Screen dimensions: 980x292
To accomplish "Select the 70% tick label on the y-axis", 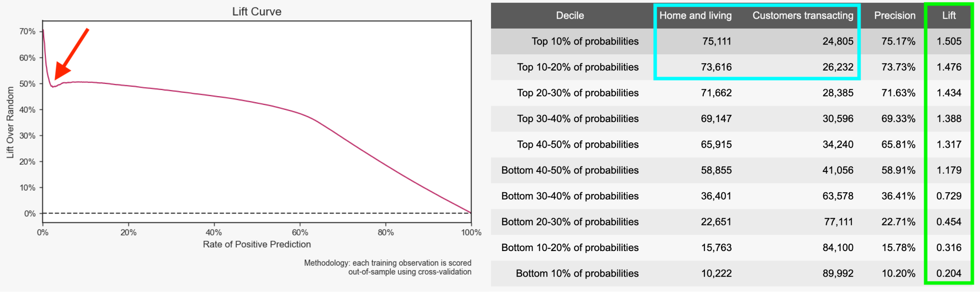I will tap(27, 32).
